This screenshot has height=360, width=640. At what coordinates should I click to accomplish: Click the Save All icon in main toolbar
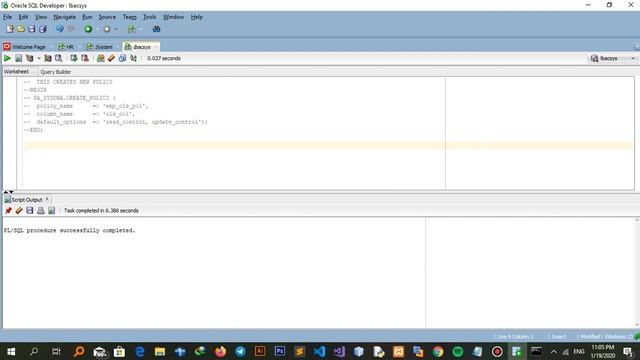(x=42, y=29)
